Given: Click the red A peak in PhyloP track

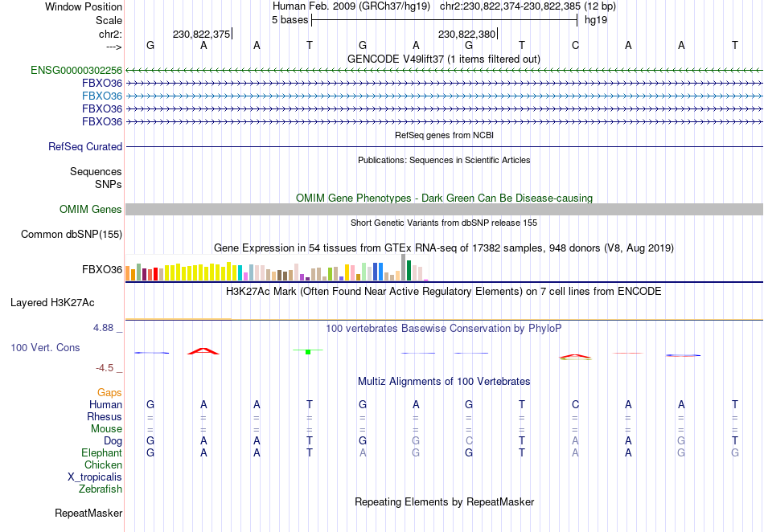Looking at the screenshot, I should [203, 351].
